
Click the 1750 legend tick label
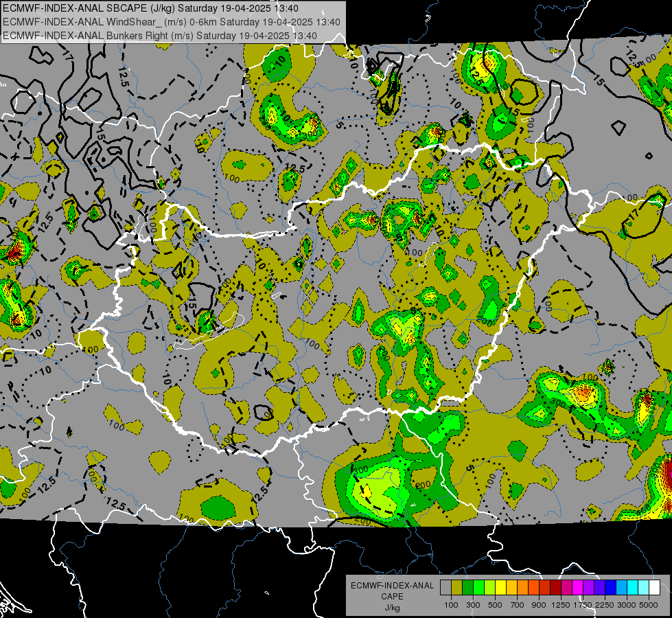(x=583, y=605)
